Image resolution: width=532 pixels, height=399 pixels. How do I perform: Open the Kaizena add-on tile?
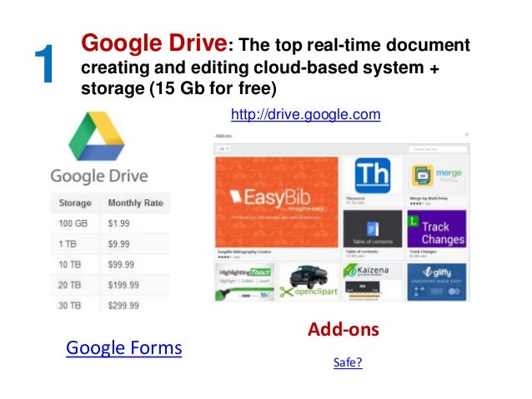point(373,282)
